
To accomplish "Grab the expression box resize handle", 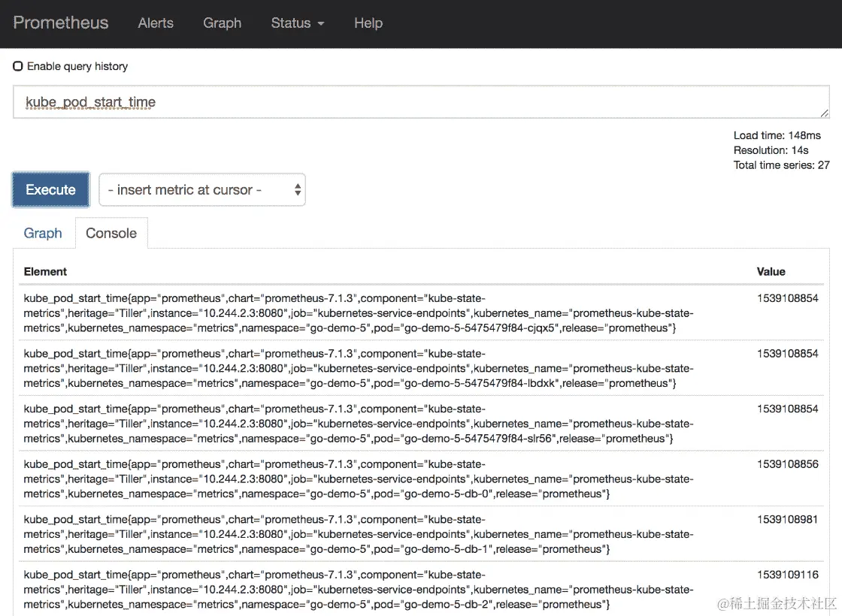I will [824, 113].
